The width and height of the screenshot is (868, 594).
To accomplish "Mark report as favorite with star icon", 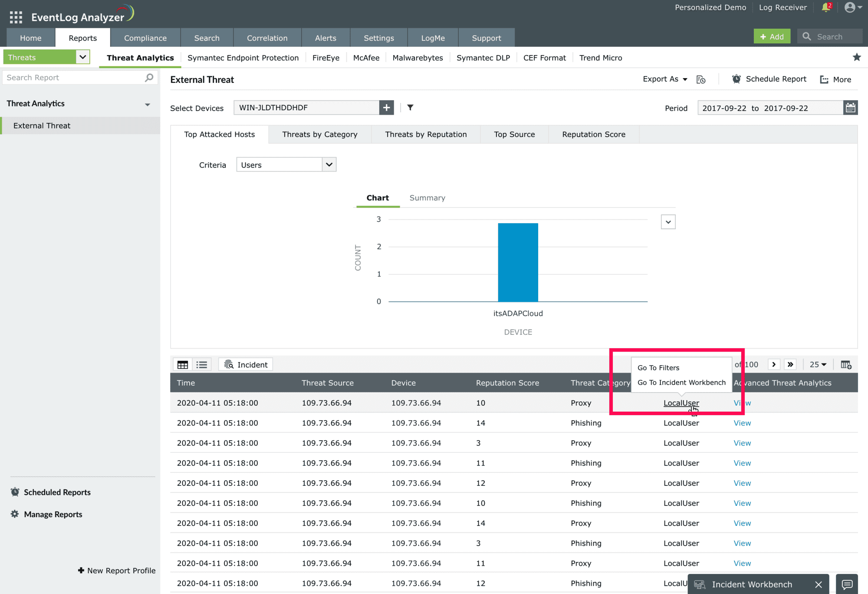I will [x=856, y=57].
